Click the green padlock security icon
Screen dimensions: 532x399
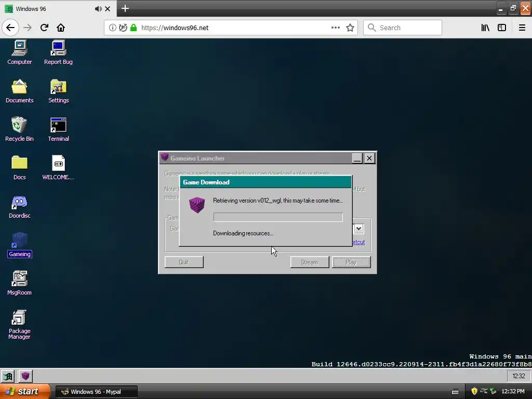tap(134, 28)
